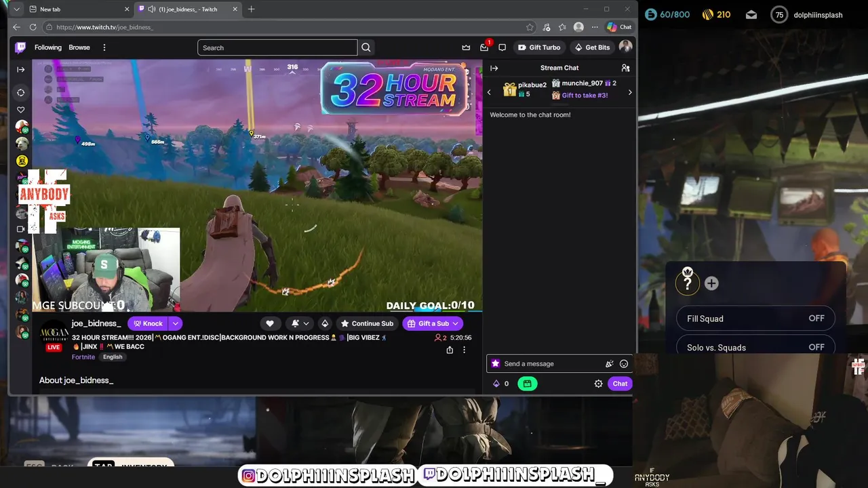The image size is (868, 488).
Task: Close the New tab browser tab
Action: point(126,9)
